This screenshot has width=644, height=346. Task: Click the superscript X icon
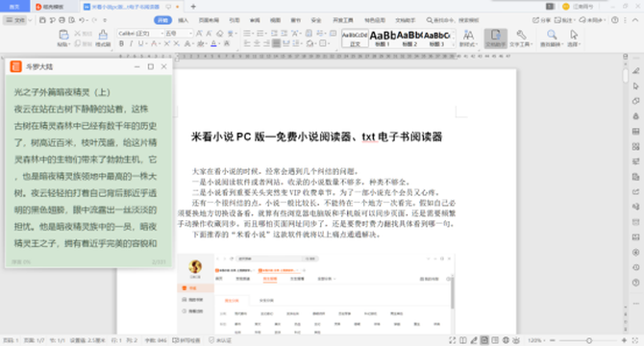coord(167,43)
